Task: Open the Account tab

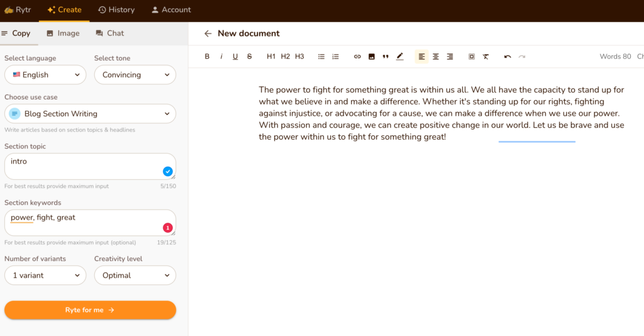Action: (x=171, y=10)
